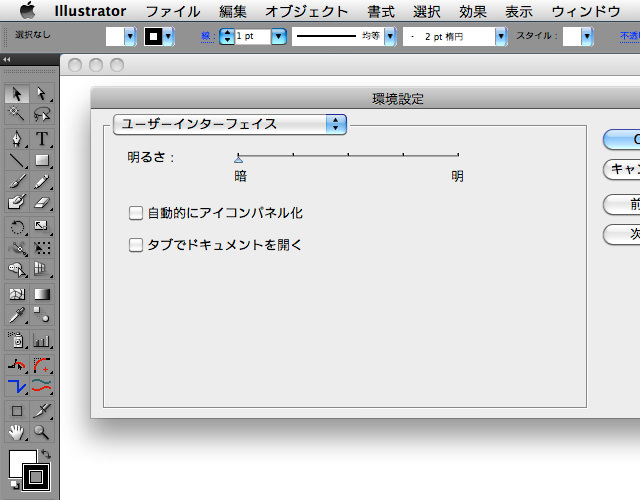The image size is (640, 500).
Task: Open the 書式 menu
Action: (x=381, y=11)
